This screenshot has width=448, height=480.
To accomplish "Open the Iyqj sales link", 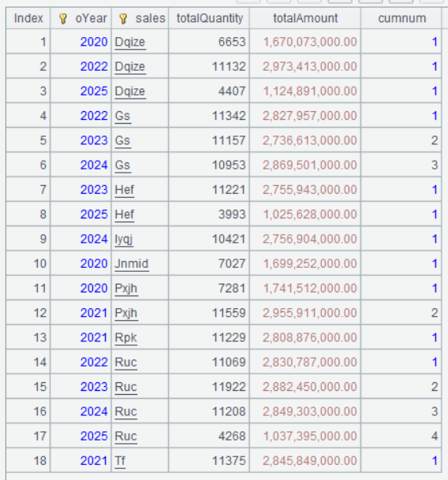I will pos(124,239).
